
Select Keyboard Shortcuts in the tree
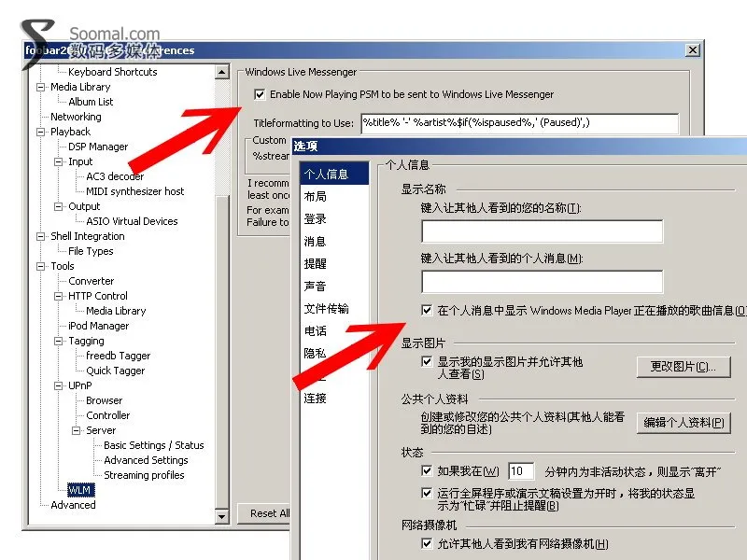112,72
